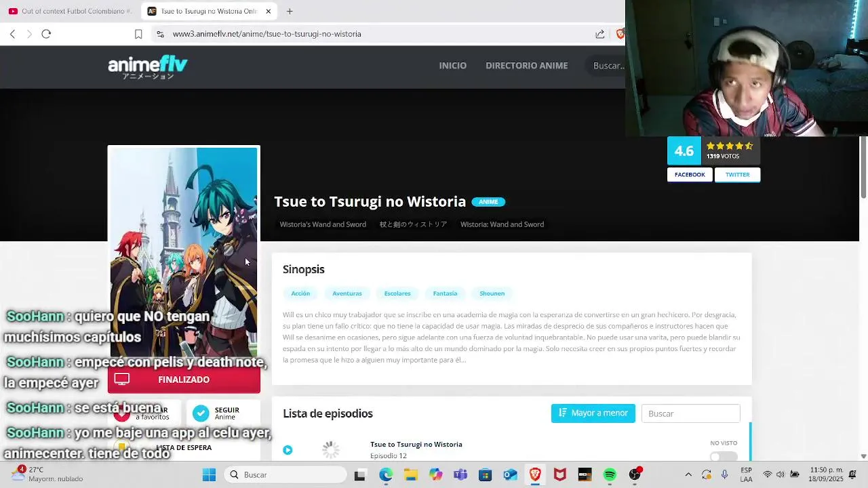Toggle SEGUIR Anime follow checkmark
Screen dimensions: 868x488
coord(201,413)
